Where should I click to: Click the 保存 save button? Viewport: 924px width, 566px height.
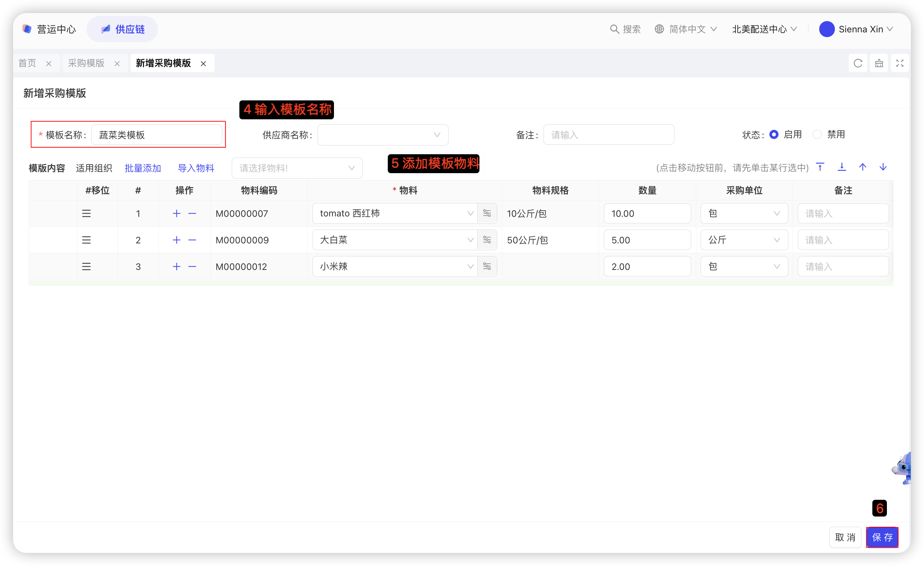pos(882,537)
